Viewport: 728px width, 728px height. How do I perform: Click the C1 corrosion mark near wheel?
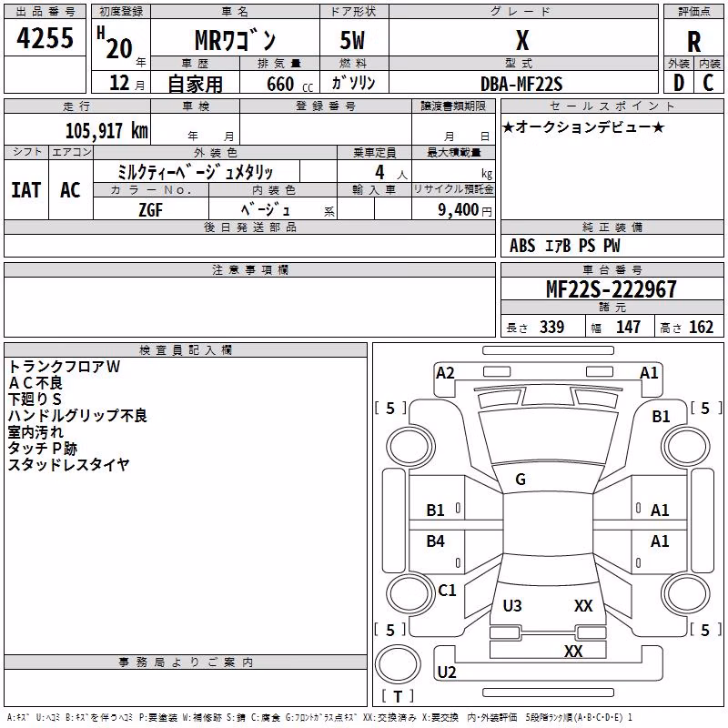coord(447,591)
